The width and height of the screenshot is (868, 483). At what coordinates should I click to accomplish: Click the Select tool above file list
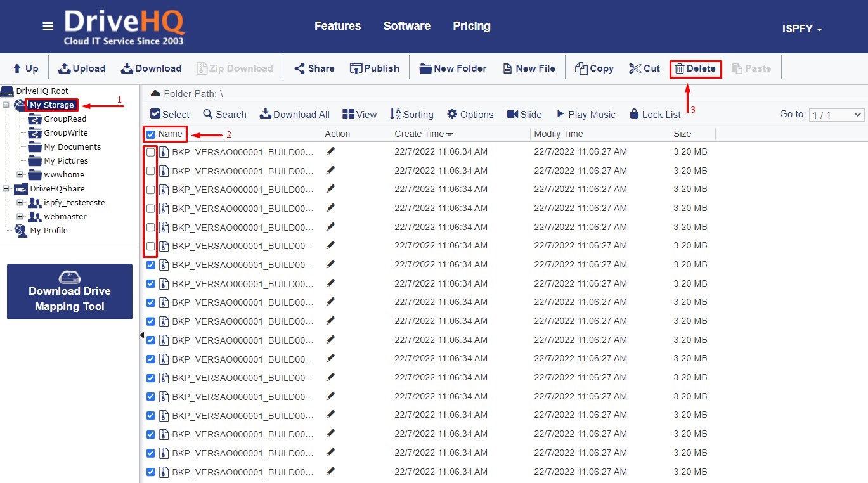pyautogui.click(x=169, y=115)
